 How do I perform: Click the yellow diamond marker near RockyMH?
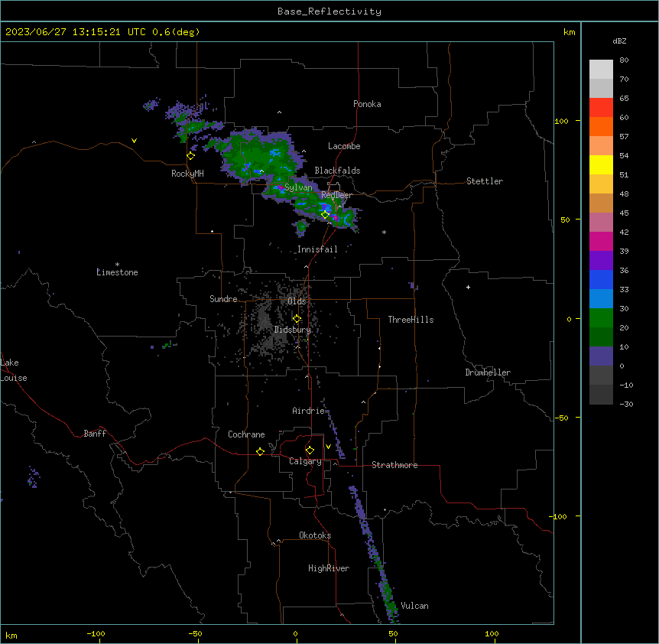191,156
